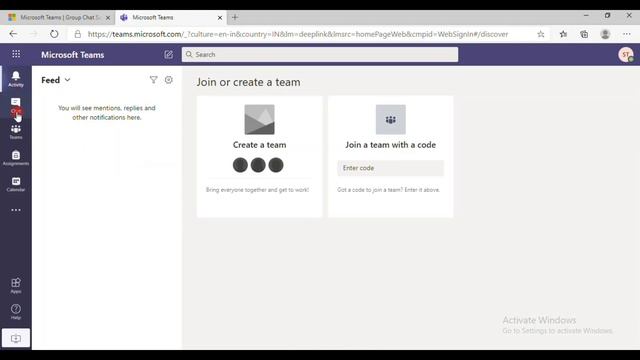Click the Create a team image thumbnail
Image resolution: width=640 pixels, height=360 pixels.
[259, 120]
